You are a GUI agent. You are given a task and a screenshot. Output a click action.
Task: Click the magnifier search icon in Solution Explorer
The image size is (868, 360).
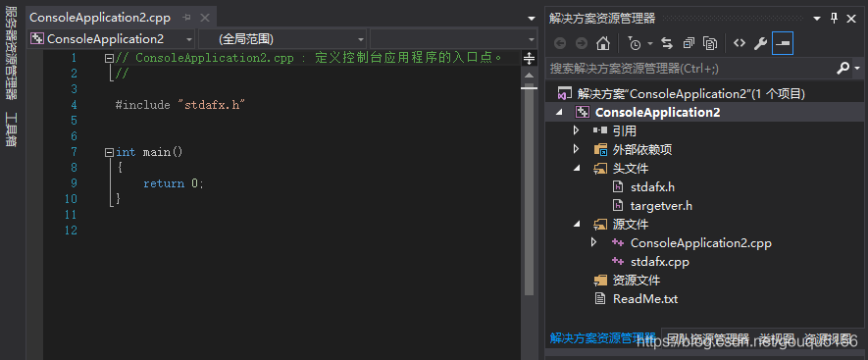click(842, 69)
